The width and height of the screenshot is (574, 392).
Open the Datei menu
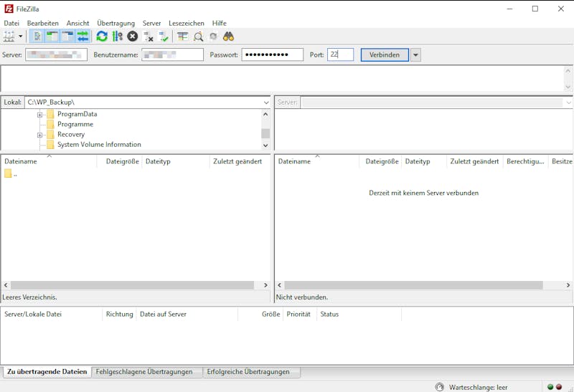11,23
